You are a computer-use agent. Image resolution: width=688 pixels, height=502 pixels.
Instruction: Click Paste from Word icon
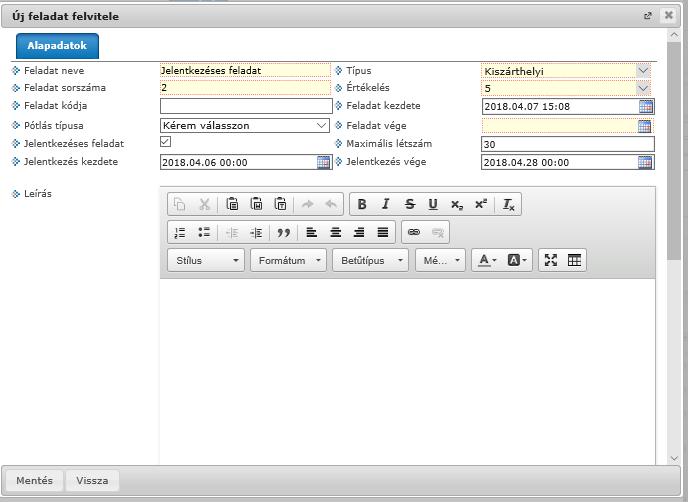(x=256, y=204)
